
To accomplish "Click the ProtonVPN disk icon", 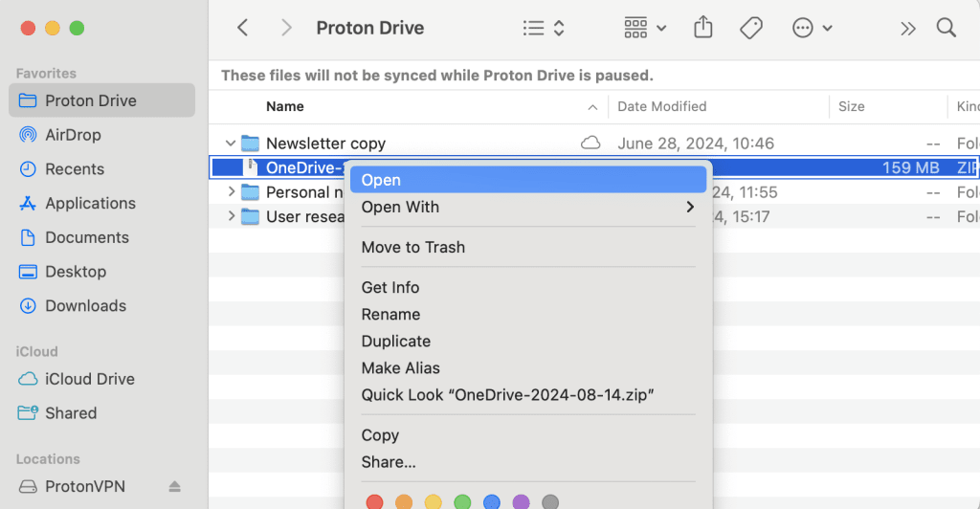I will [x=28, y=487].
